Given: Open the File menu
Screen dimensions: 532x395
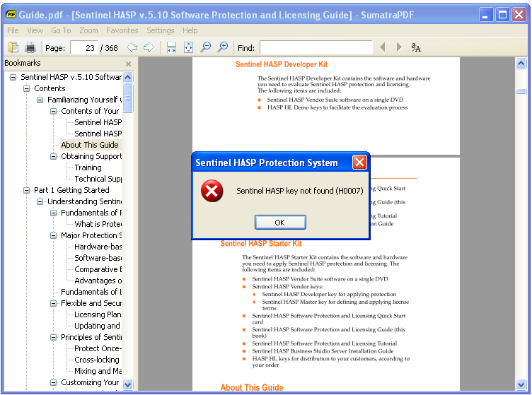Looking at the screenshot, I should pos(13,30).
